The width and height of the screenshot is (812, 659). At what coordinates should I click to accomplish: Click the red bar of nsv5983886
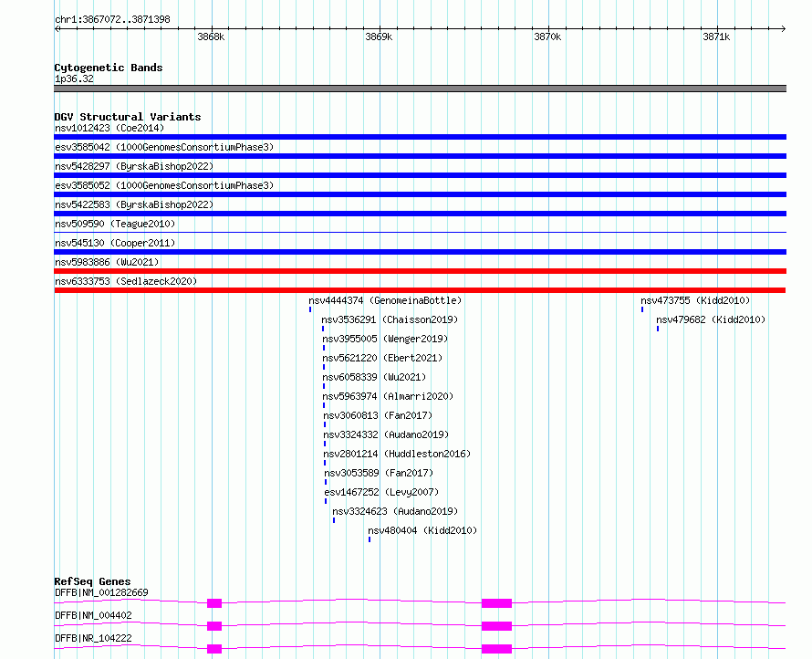[420, 271]
